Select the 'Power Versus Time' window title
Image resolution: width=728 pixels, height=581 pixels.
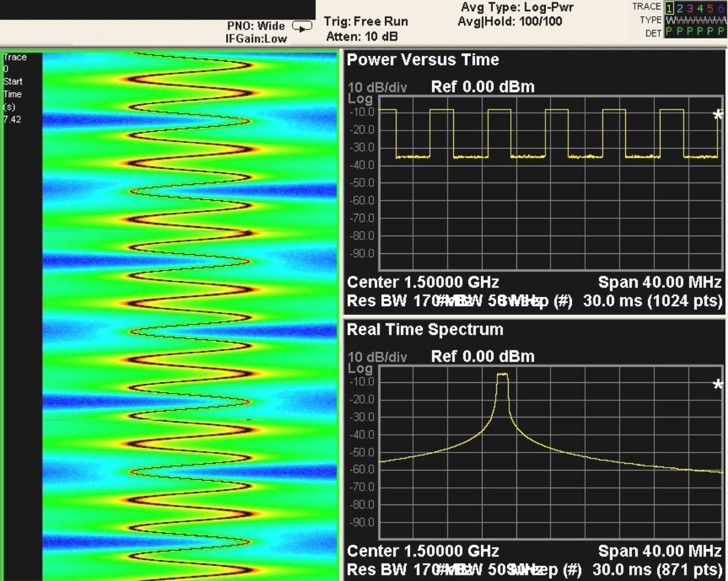click(423, 60)
